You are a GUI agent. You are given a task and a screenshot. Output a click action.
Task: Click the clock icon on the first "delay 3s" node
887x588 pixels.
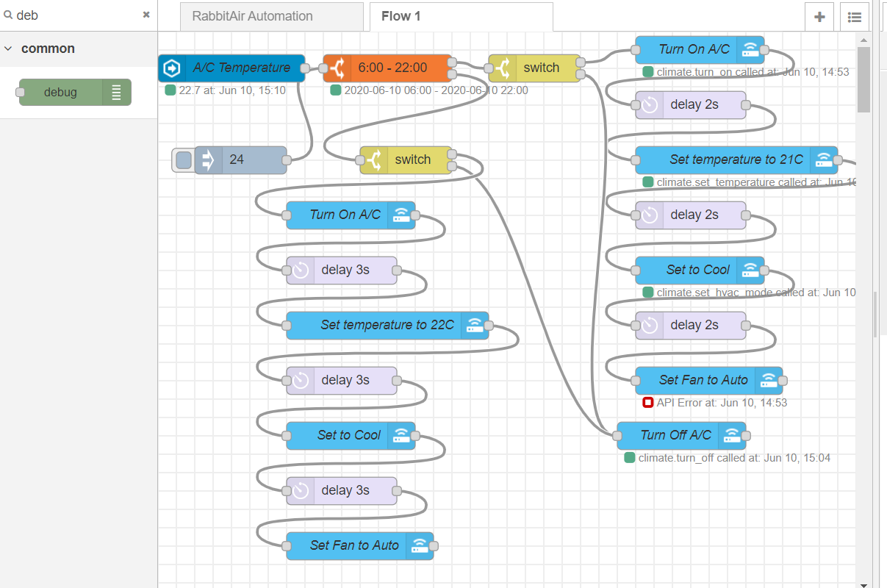tap(300, 270)
